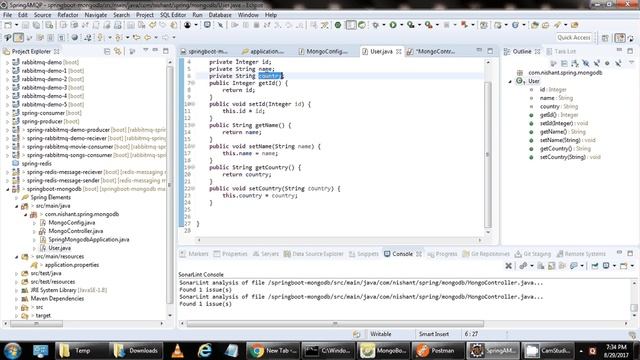Click the Open Console icon in console toolbar
This screenshot has width=640, height=360.
tap(623, 266)
